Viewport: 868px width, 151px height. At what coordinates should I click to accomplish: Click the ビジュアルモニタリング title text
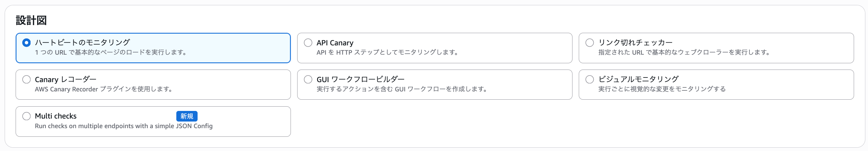(x=638, y=79)
